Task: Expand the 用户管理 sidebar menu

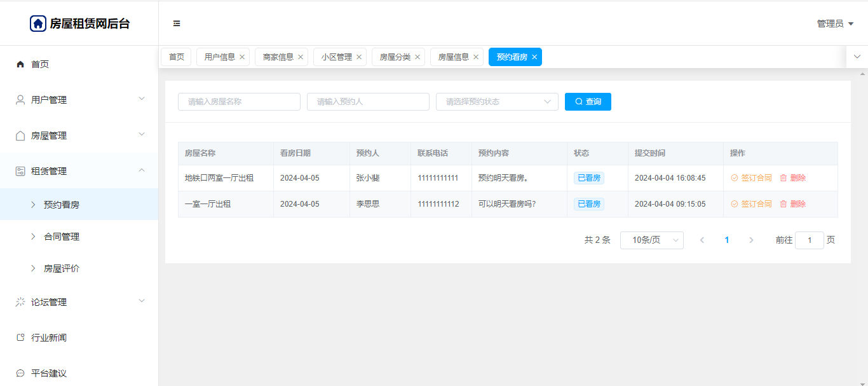Action: click(x=79, y=100)
